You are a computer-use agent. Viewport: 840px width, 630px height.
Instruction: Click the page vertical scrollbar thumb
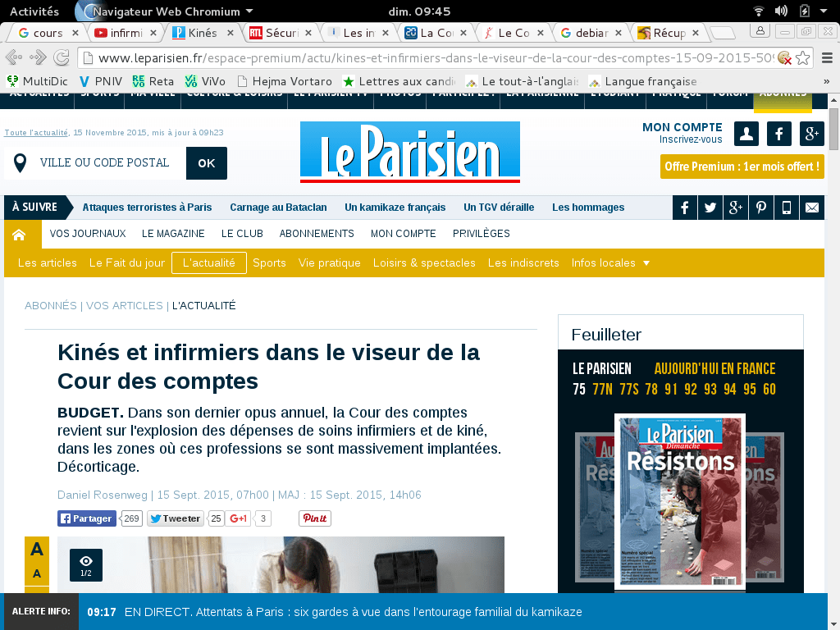tap(834, 129)
